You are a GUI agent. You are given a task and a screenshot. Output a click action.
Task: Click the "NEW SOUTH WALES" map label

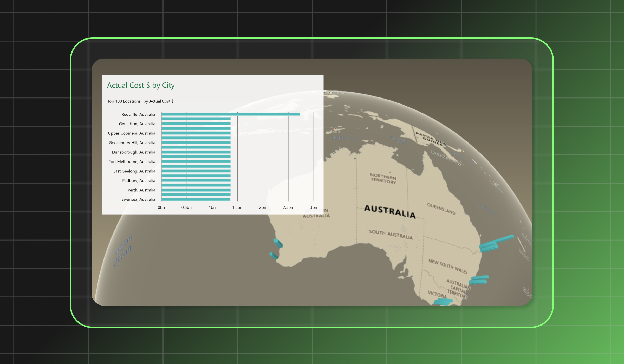[x=448, y=266]
